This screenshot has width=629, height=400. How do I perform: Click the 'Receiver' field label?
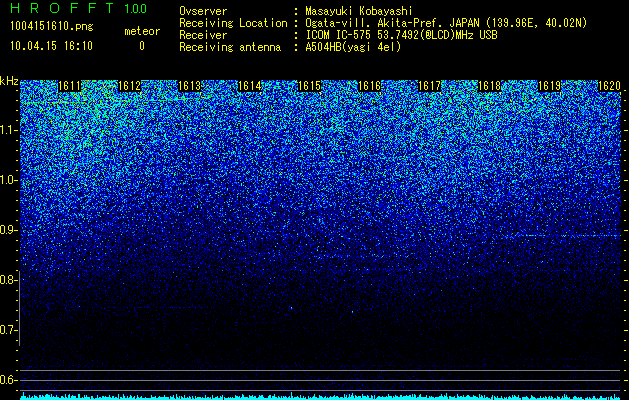pyautogui.click(x=203, y=35)
